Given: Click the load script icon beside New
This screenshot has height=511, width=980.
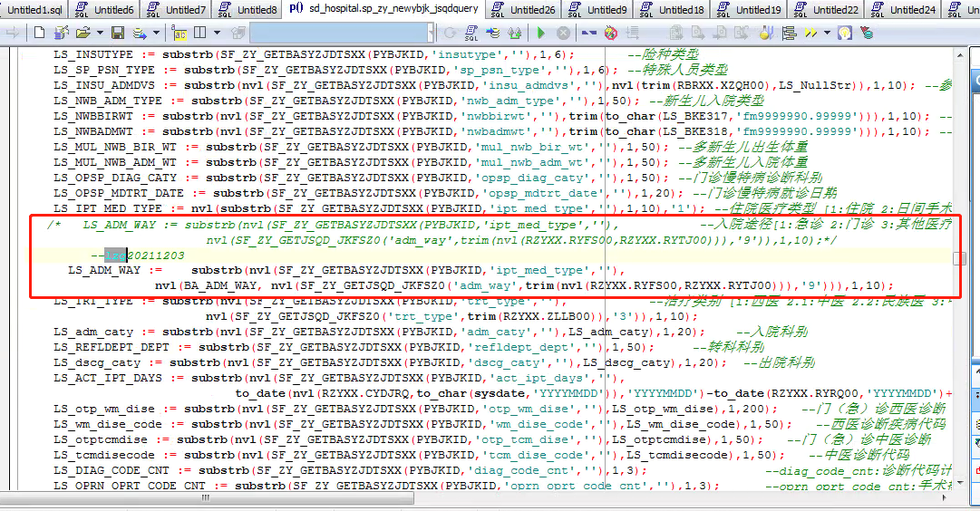Looking at the screenshot, I should click(62, 33).
